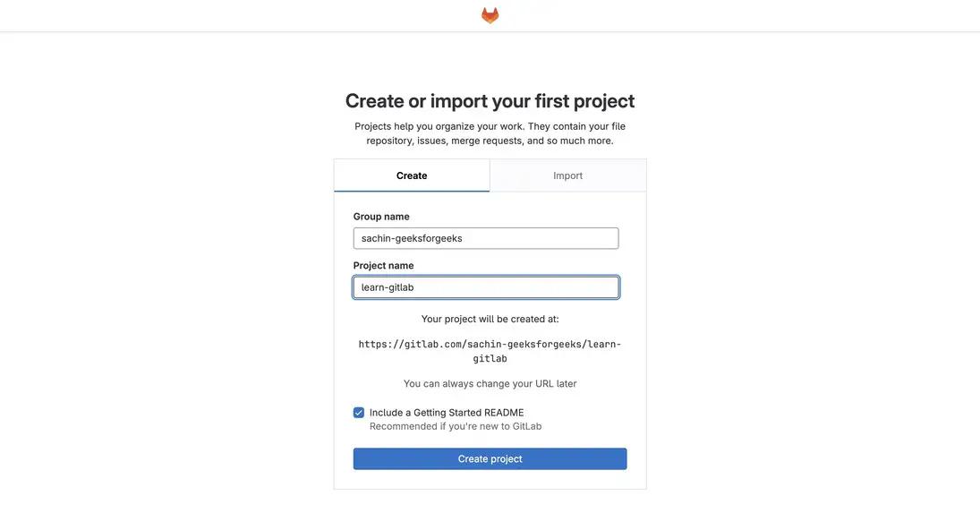This screenshot has height=530, width=980.
Task: Click 'Recommended if you're new to GitLab' hint
Action: point(456,426)
